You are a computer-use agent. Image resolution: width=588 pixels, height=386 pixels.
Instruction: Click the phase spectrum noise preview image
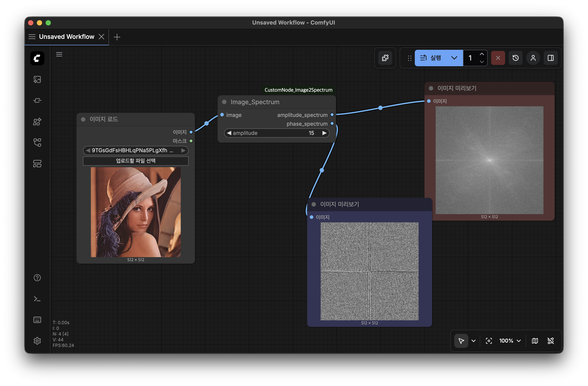click(370, 271)
